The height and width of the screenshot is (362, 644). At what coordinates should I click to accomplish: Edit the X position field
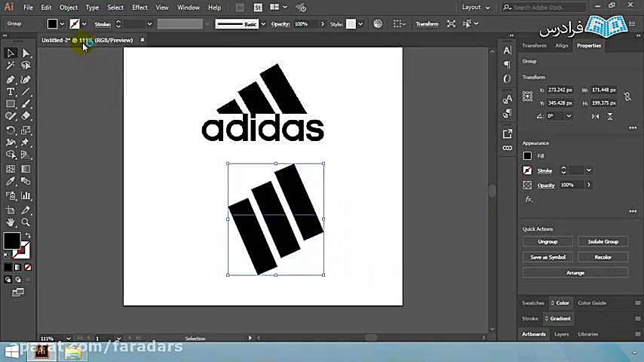(560, 90)
